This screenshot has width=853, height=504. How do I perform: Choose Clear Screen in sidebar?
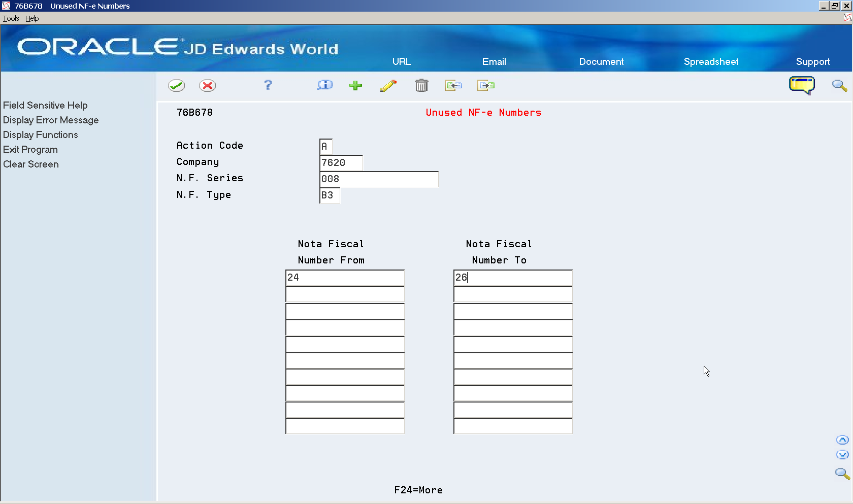point(31,164)
